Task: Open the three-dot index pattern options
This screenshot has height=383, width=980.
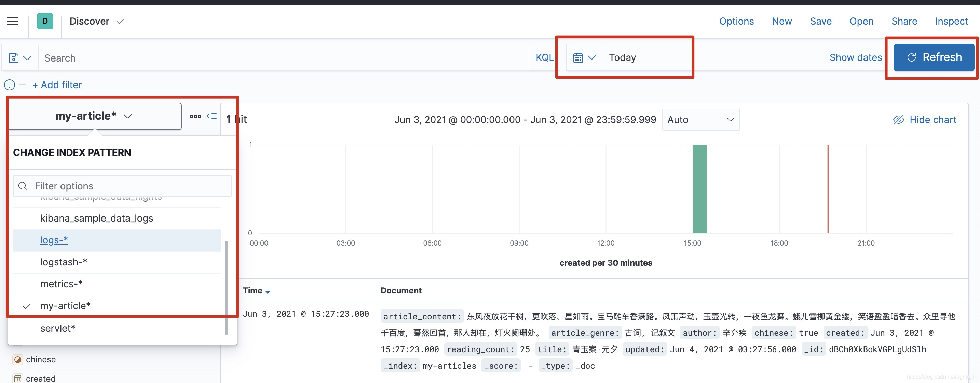Action: tap(195, 116)
